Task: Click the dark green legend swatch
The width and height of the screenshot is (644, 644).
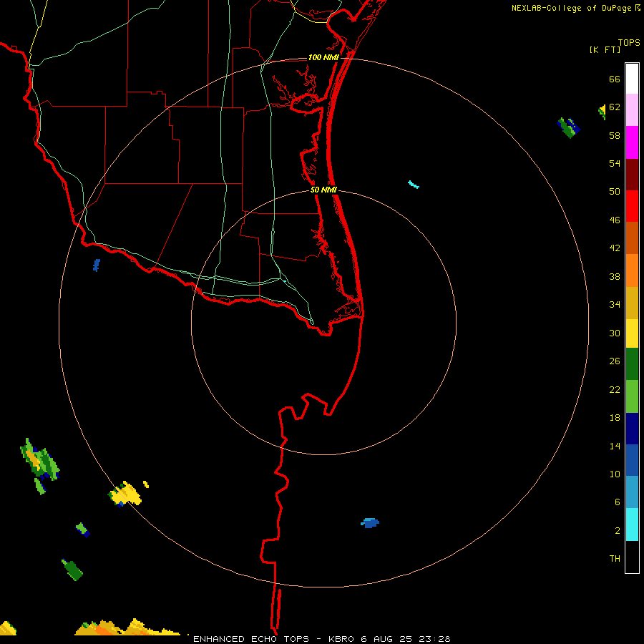Action: pyautogui.click(x=632, y=364)
